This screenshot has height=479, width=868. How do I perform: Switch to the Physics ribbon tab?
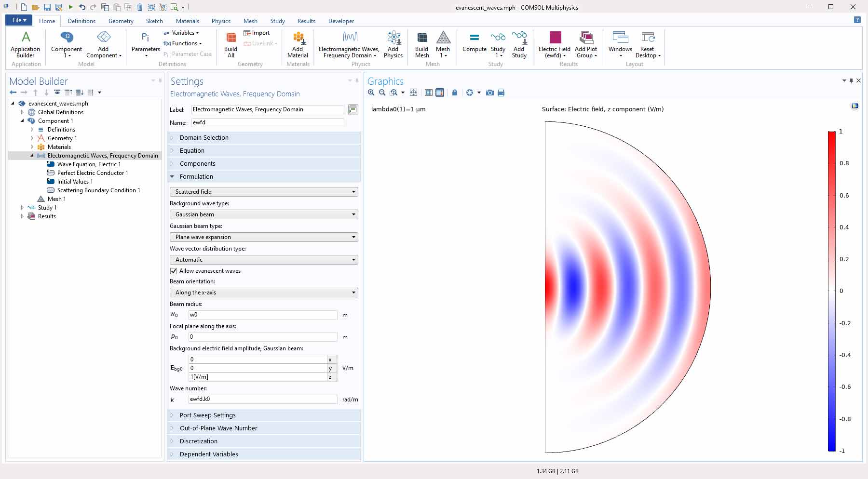click(x=221, y=21)
